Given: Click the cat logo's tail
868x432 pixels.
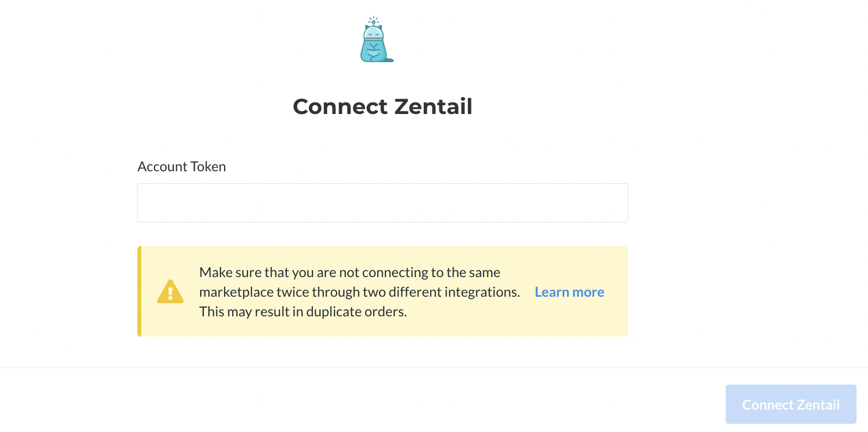Looking at the screenshot, I should point(389,60).
